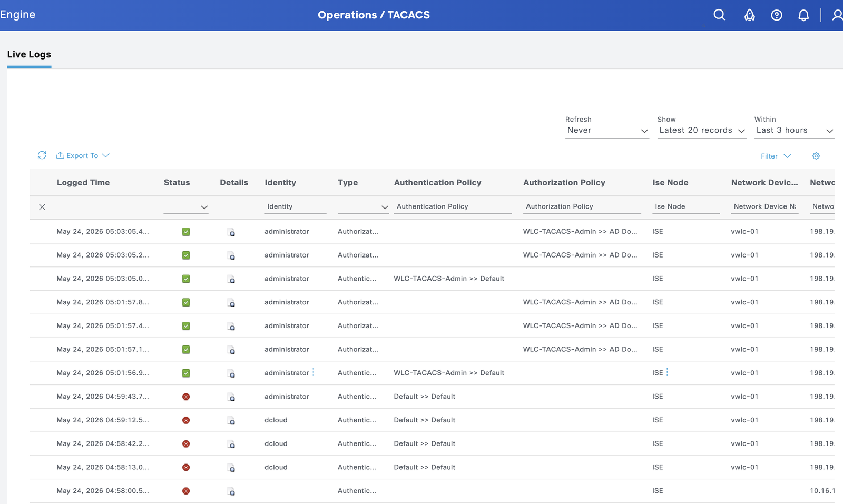Click the Type column header
Screen dimensions: 843x504
click(348, 182)
